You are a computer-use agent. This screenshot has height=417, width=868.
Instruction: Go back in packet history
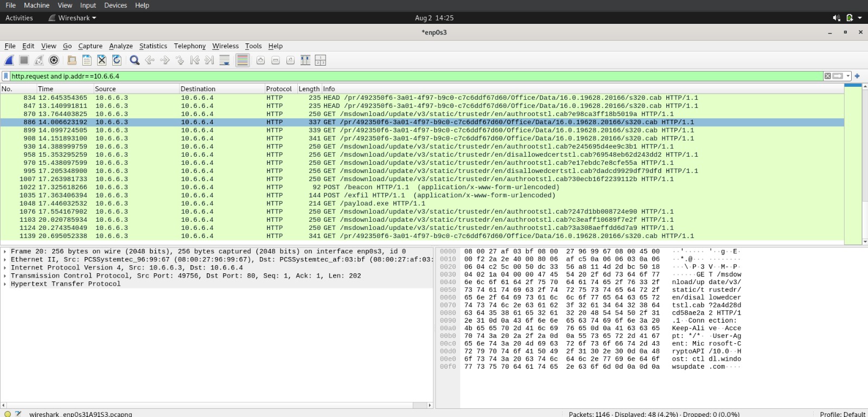(x=150, y=60)
